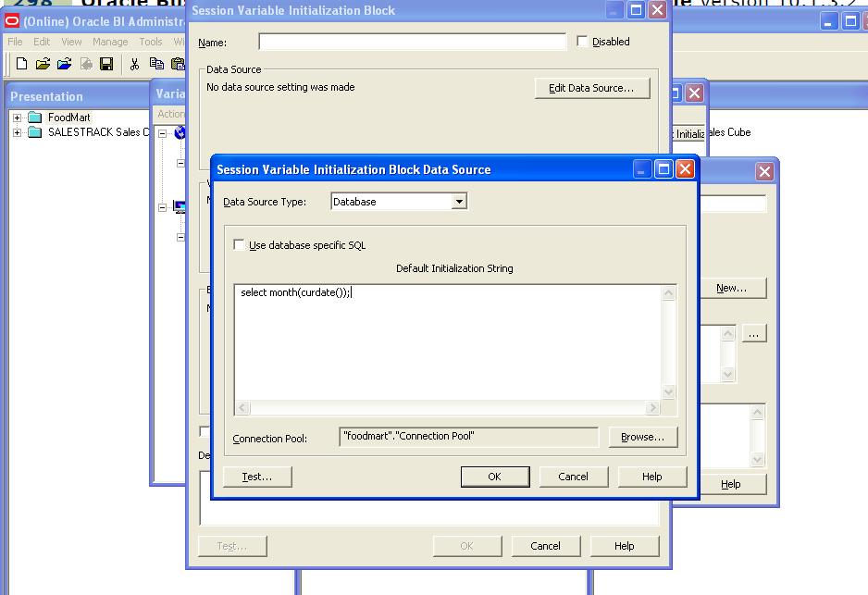Click the Connection Pool text field

pyautogui.click(x=469, y=437)
